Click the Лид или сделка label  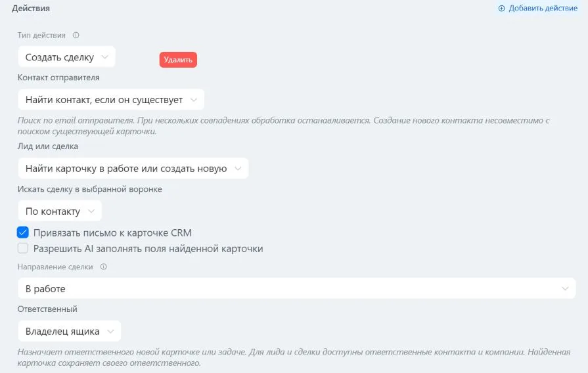point(48,146)
